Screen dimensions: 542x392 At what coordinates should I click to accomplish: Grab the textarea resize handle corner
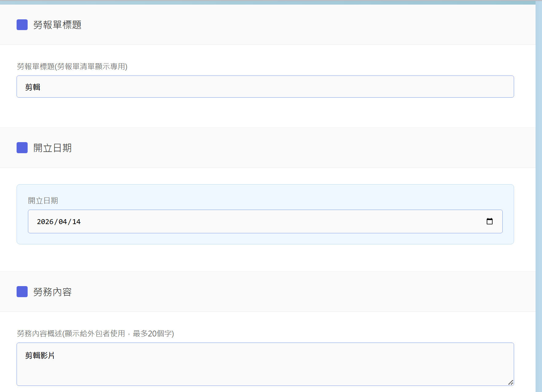click(x=510, y=382)
